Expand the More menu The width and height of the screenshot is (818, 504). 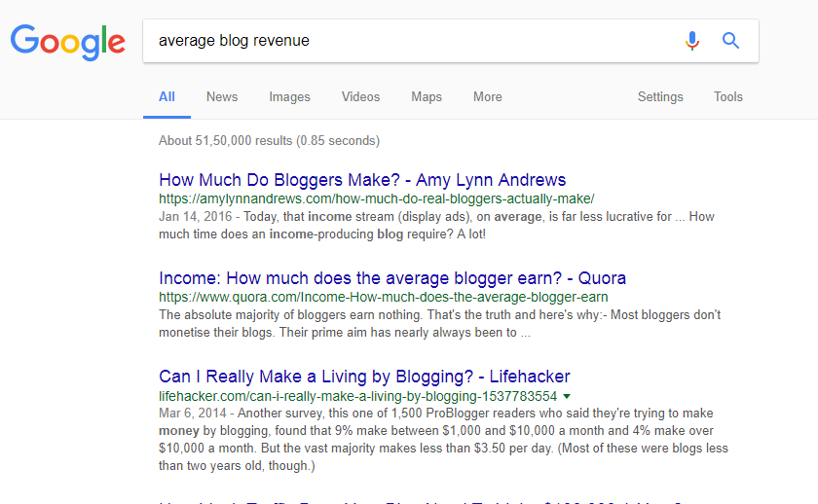tap(487, 97)
